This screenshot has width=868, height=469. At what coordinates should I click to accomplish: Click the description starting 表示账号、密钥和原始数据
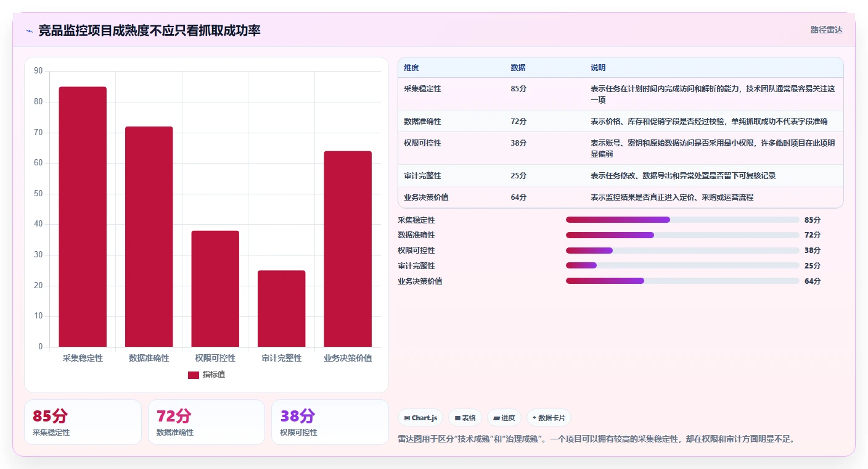pos(713,149)
